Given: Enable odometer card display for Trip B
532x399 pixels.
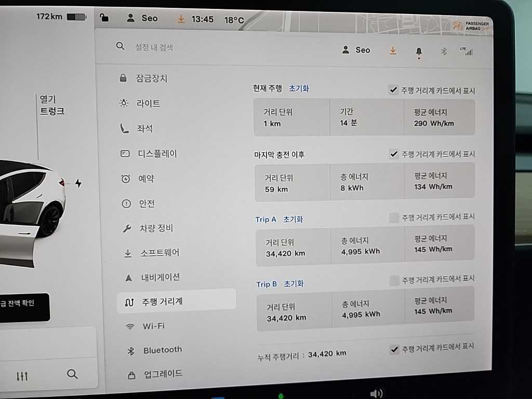Looking at the screenshot, I should pos(394,281).
